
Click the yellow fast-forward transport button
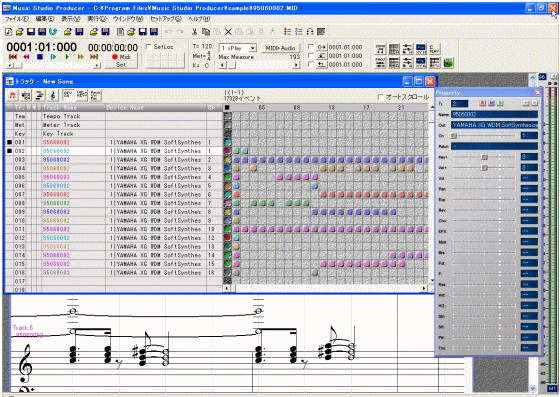tap(80, 57)
